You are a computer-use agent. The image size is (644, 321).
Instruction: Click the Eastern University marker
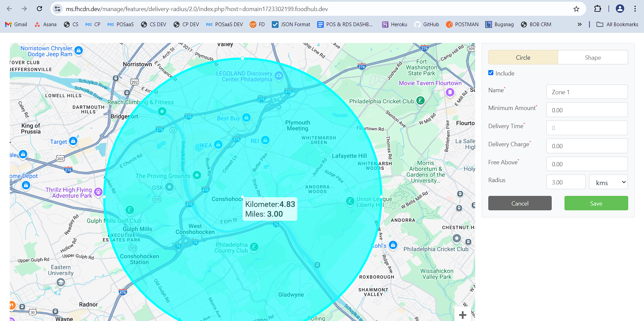point(61,283)
